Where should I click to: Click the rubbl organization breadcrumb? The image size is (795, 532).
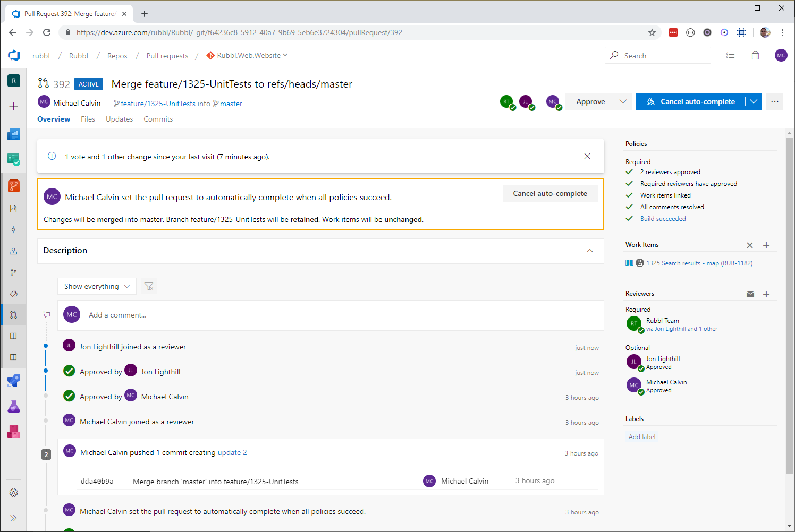(41, 56)
